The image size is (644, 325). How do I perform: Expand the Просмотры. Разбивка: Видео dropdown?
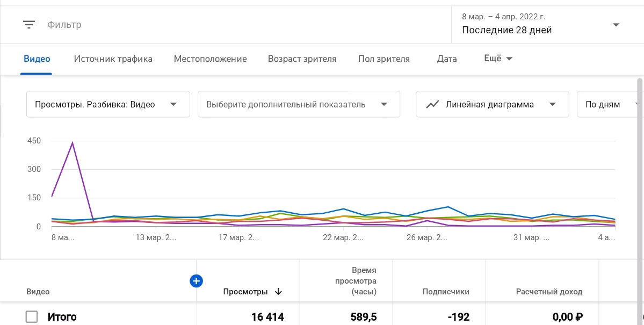[x=108, y=104]
